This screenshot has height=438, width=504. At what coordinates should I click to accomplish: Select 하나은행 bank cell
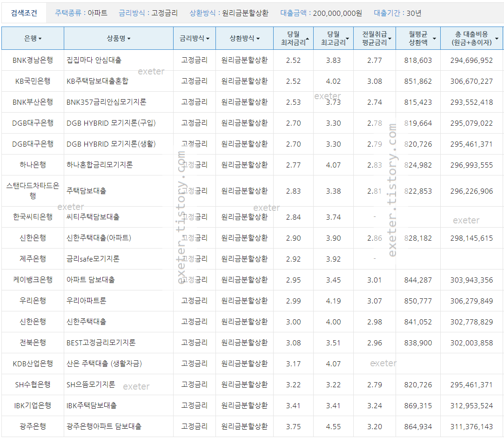pos(33,165)
